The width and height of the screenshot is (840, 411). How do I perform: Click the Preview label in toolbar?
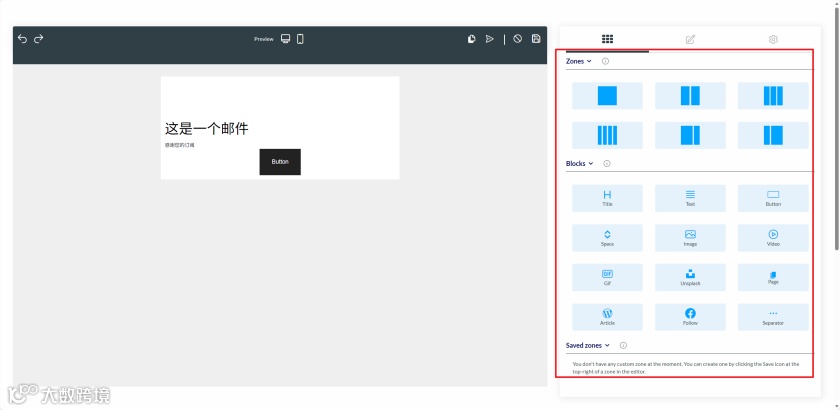click(264, 39)
